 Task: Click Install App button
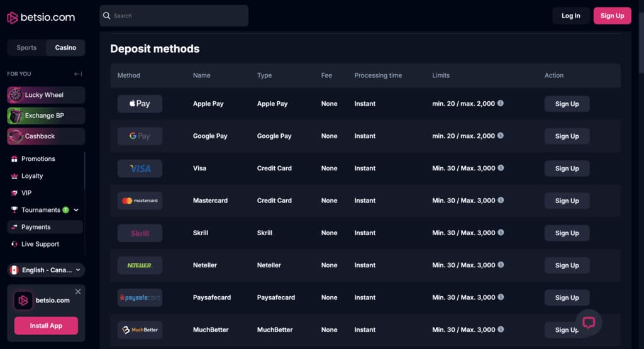[x=46, y=326]
